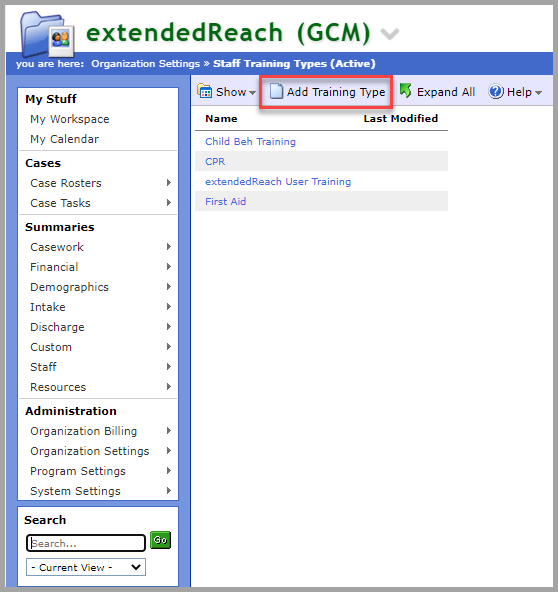
Task: Open the First Aid training type
Action: click(225, 202)
